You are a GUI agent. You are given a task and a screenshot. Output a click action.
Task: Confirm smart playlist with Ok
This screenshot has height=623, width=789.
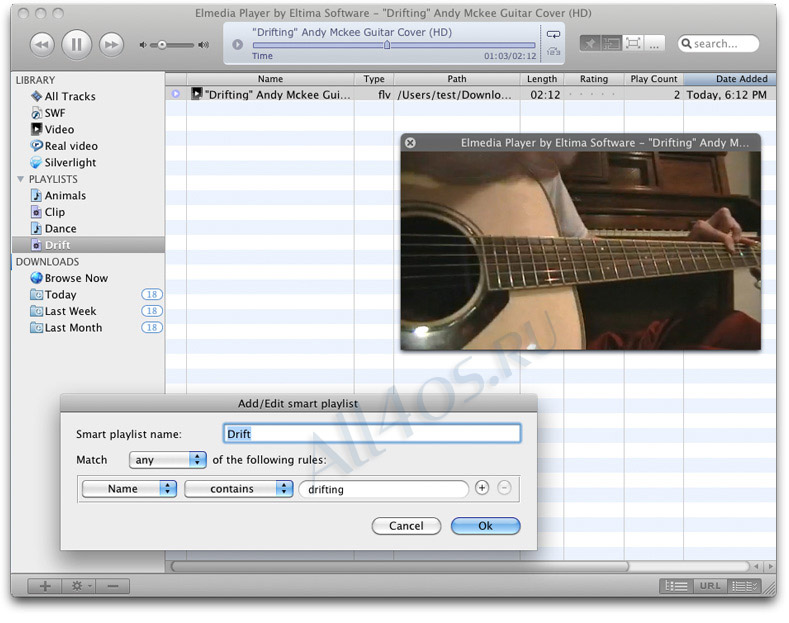click(x=486, y=526)
